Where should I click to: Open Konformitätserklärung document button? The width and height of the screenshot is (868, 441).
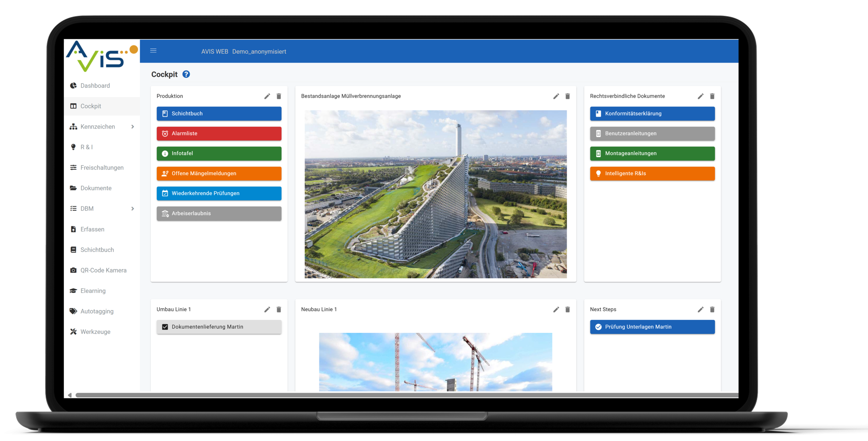(652, 114)
